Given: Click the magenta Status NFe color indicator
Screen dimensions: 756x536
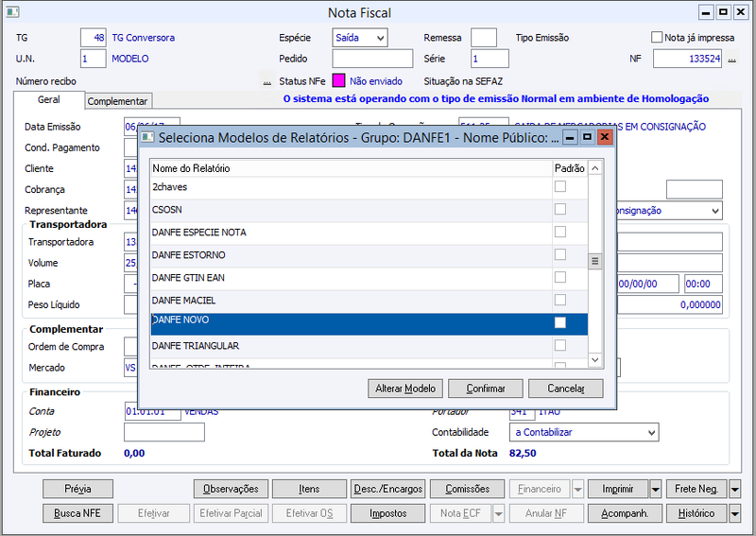Looking at the screenshot, I should (x=339, y=80).
